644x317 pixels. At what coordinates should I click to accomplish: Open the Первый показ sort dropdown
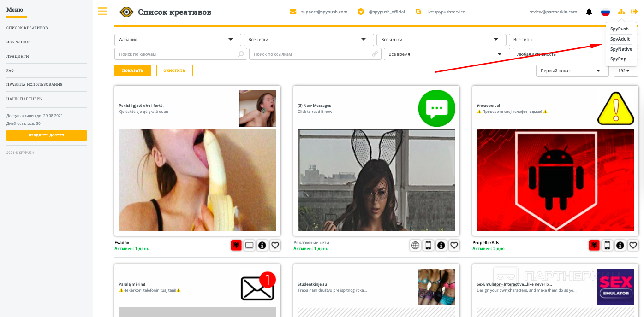[x=572, y=71]
